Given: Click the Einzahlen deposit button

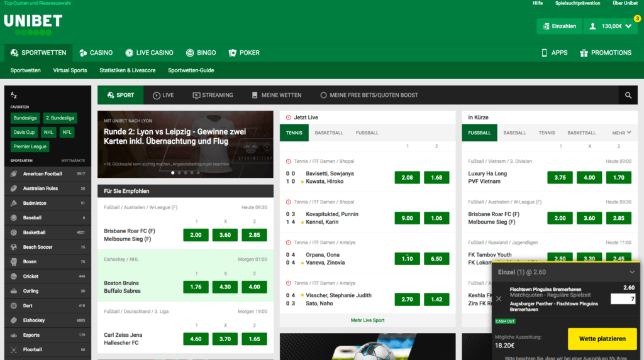Looking at the screenshot, I should point(559,26).
